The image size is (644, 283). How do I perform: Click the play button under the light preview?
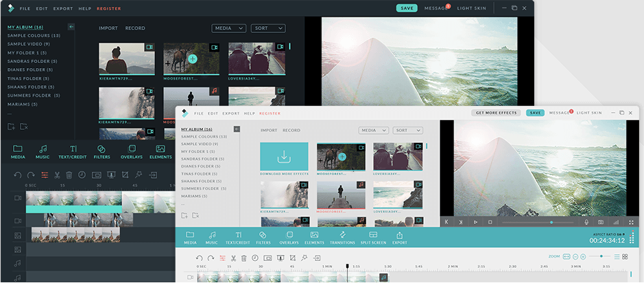pos(475,222)
